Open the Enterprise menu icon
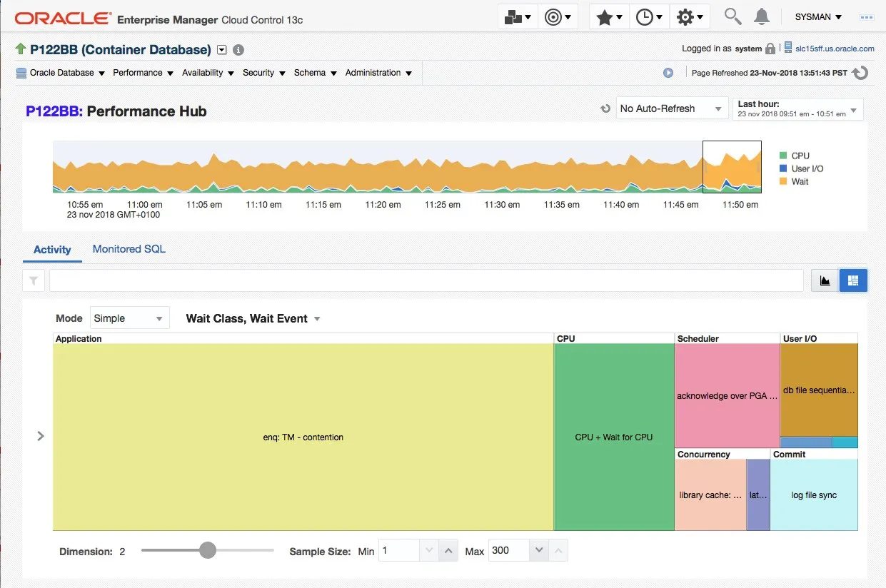The height and width of the screenshot is (588, 886). tap(518, 17)
